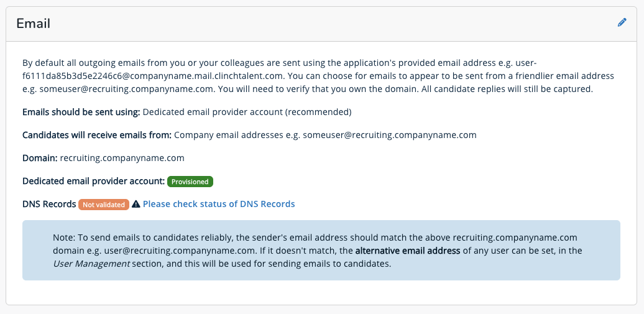The width and height of the screenshot is (644, 314).
Task: Click the 'Candidates will receive emails from:' label
Action: click(x=96, y=135)
